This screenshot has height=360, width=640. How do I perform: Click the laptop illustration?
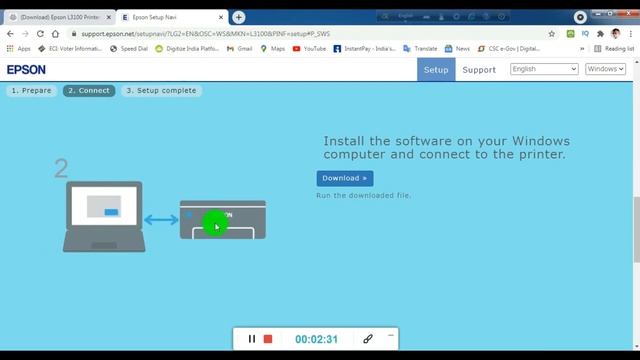tap(104, 216)
